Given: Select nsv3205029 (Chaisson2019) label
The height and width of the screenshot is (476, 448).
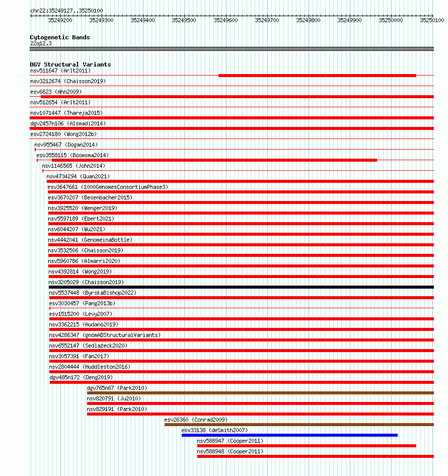Looking at the screenshot, I should pos(86,283).
